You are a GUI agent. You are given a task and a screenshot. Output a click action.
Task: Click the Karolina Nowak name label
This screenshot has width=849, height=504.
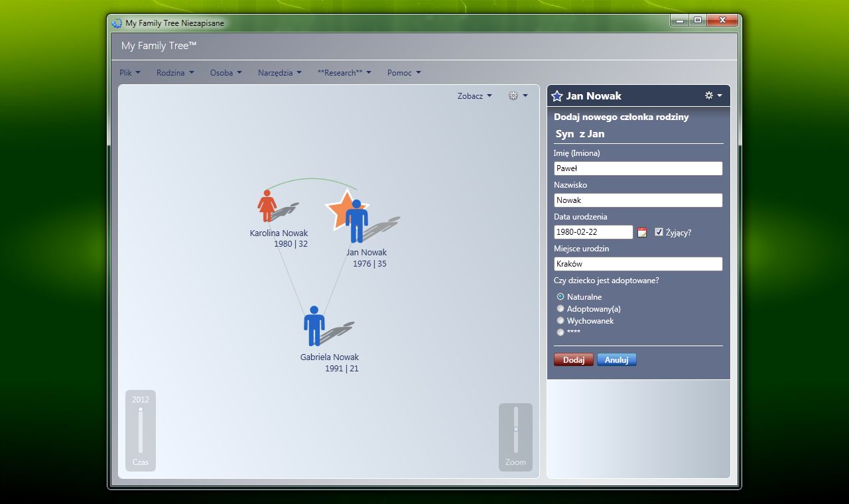tap(279, 233)
